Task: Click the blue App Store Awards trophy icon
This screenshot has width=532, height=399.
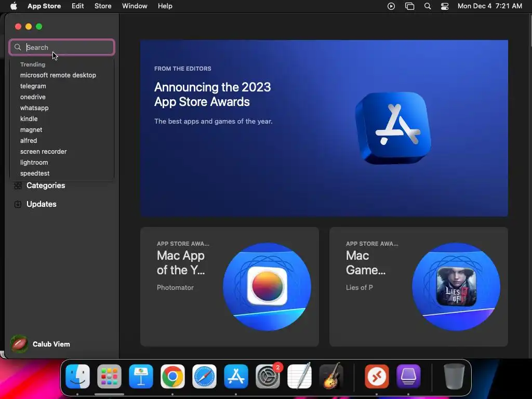Action: point(393,128)
